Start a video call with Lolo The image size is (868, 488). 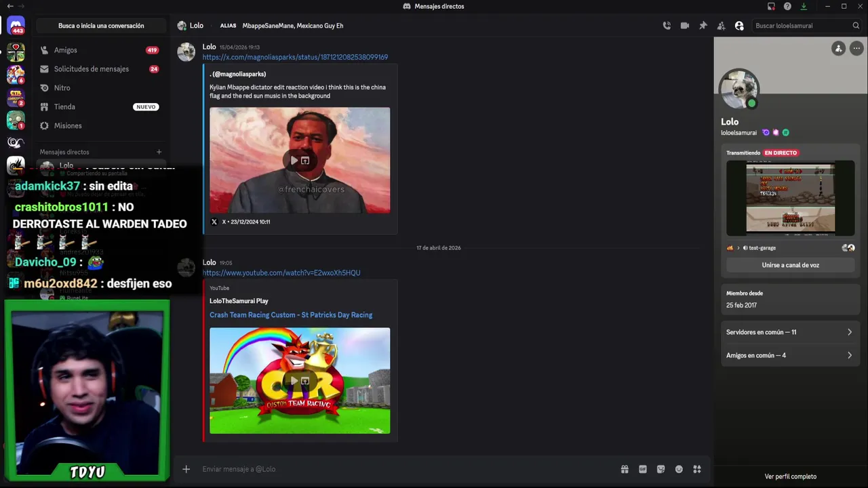[685, 26]
